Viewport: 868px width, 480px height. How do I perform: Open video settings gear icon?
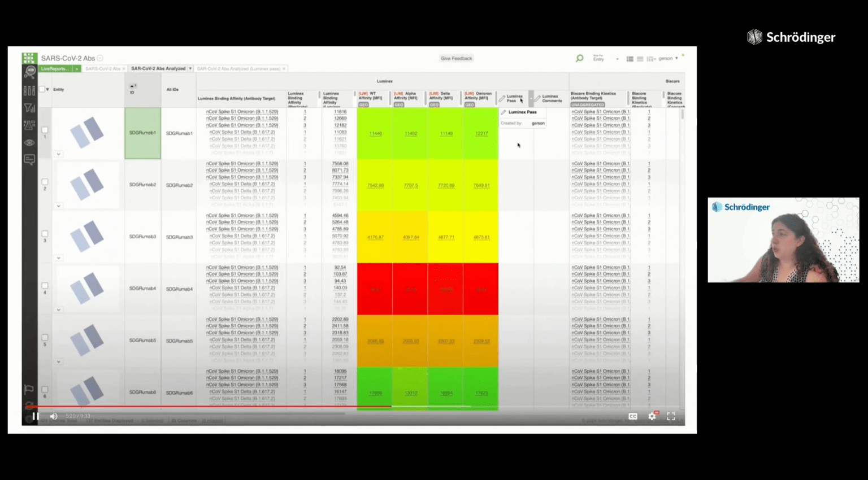[652, 416]
